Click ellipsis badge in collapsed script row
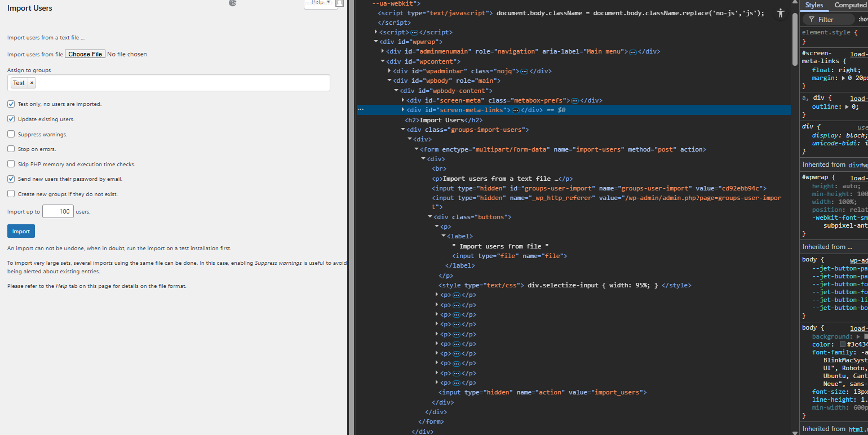Screen dimensions: 868x435 pyautogui.click(x=414, y=33)
